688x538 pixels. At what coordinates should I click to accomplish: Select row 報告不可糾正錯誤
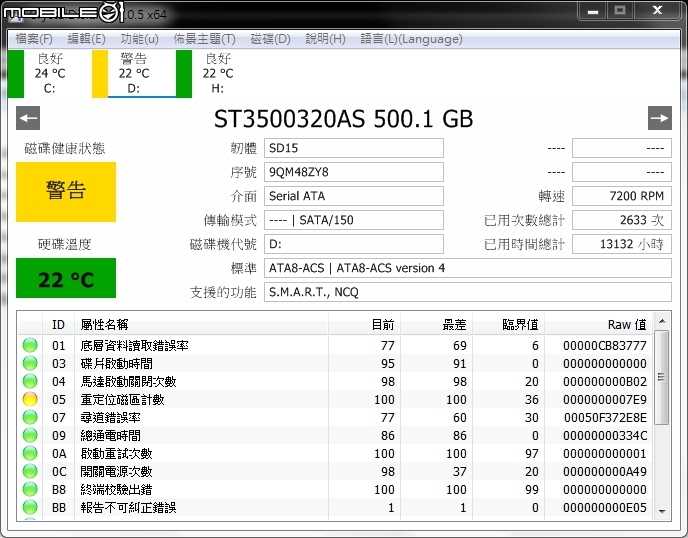(336, 507)
